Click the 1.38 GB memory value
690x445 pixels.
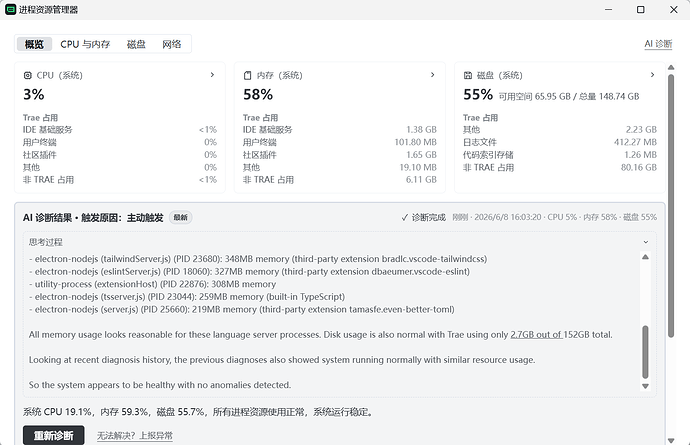421,130
